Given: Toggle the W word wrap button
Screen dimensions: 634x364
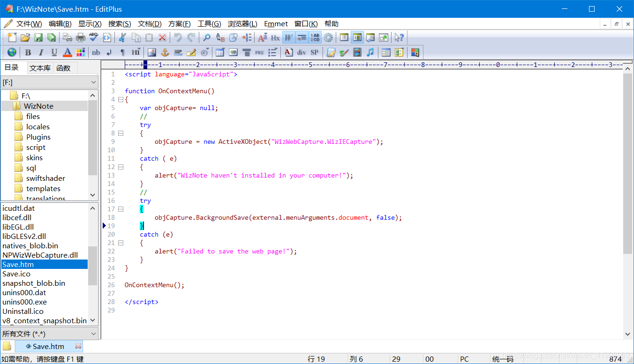Looking at the screenshot, I should coord(288,38).
